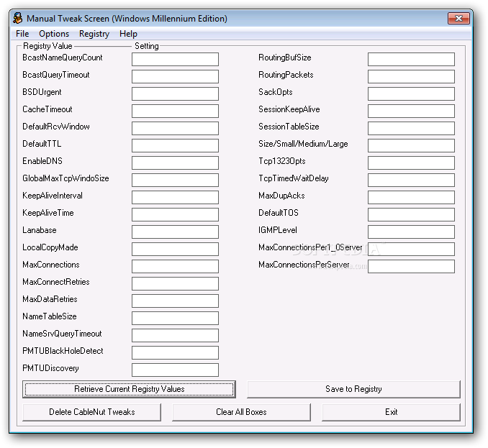
Task: Focus the Tcp1323Opts setting field
Action: 411,163
